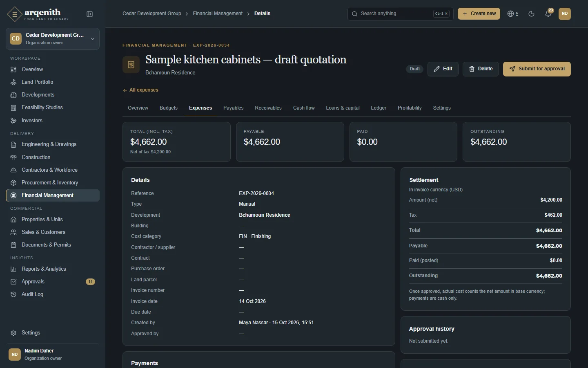588x368 pixels.
Task: Switch to the Ledger tab
Action: (379, 108)
